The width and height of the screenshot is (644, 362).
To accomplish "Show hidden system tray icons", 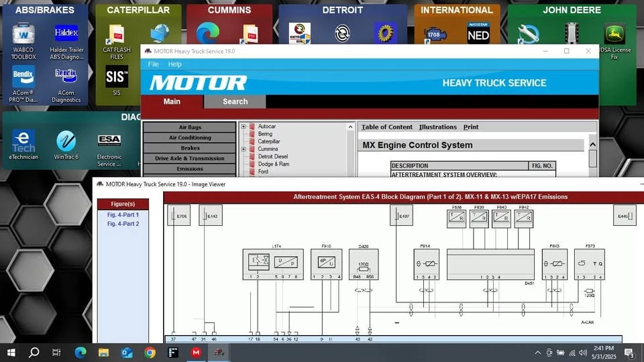I will pos(537,353).
